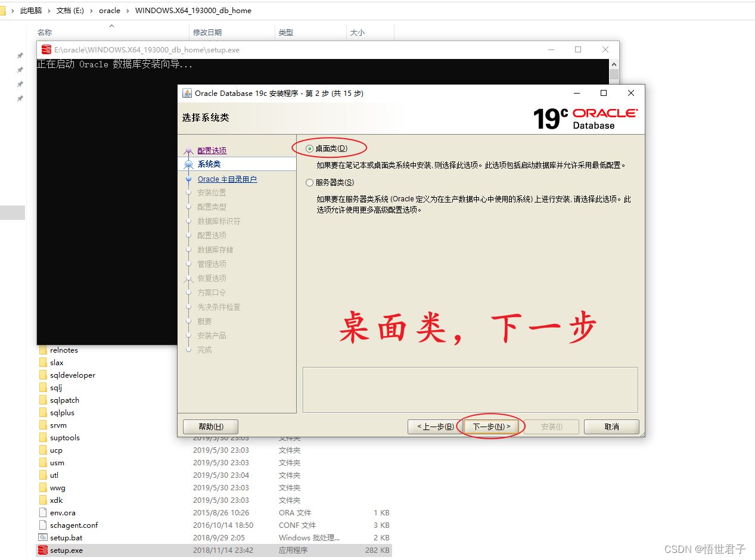The width and height of the screenshot is (755, 560).
Task: Click the 282 KB size cell
Action: [x=377, y=550]
